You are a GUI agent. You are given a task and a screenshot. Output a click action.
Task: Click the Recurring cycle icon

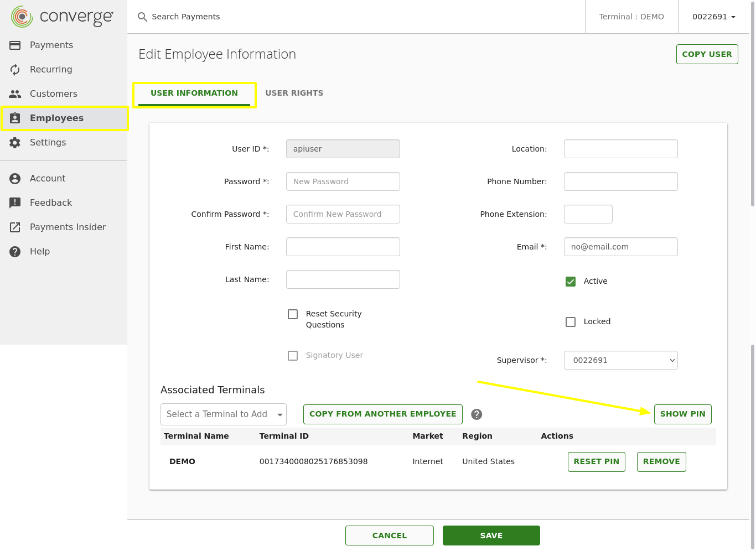(15, 70)
